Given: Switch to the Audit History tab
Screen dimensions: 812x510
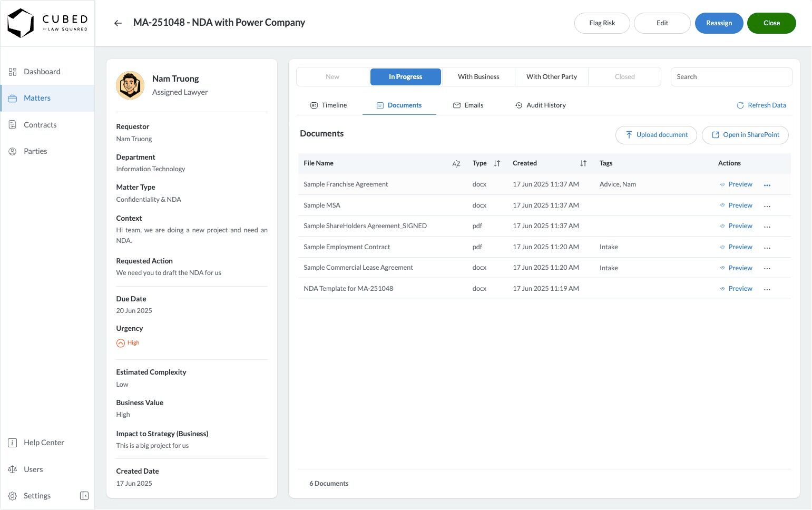Looking at the screenshot, I should tap(540, 105).
